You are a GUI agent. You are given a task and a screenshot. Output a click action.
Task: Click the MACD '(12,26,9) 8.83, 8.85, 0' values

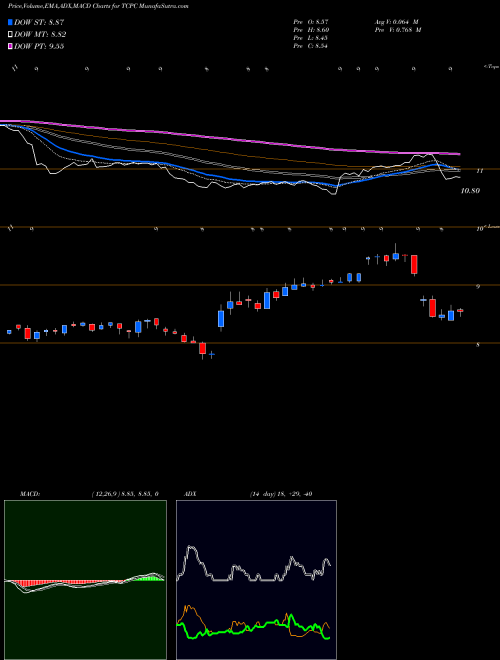pyautogui.click(x=125, y=494)
